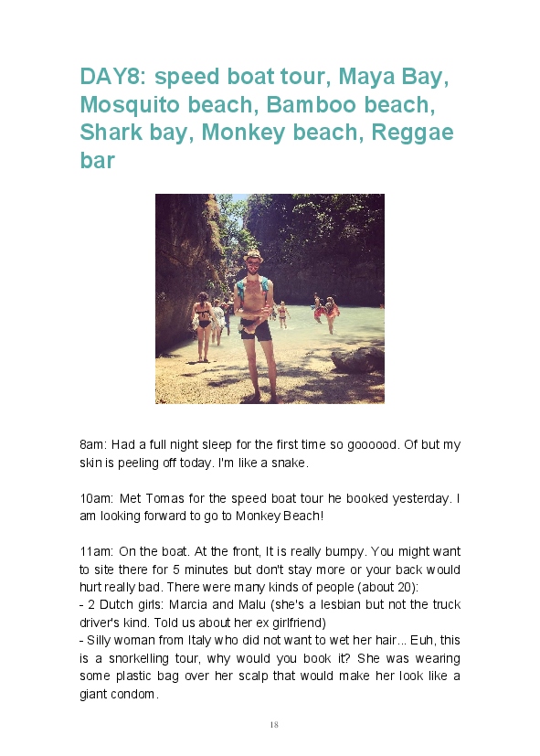
Task: Click the 11am entry timestamp
Action: (x=95, y=551)
